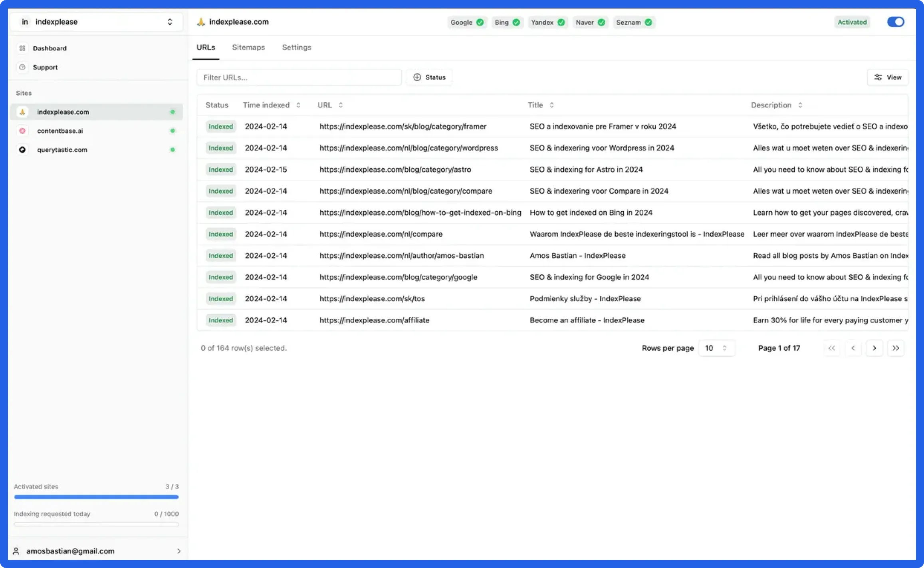Click the Support help icon

coord(22,67)
